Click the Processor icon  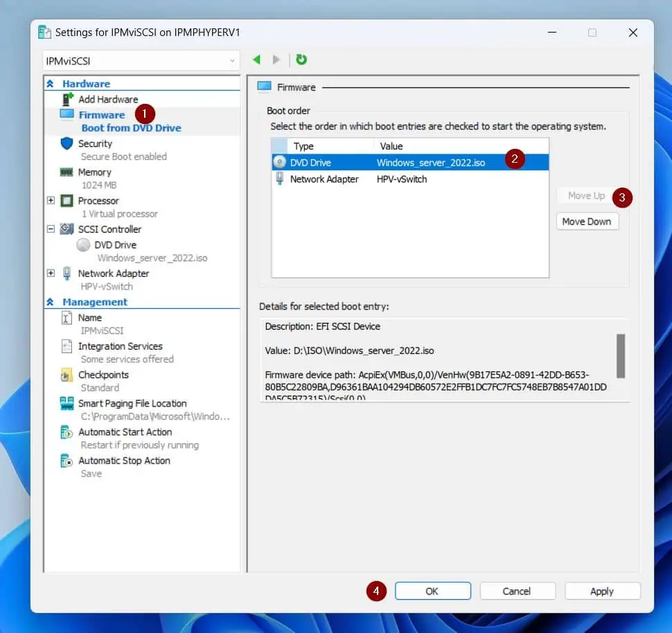pyautogui.click(x=67, y=201)
